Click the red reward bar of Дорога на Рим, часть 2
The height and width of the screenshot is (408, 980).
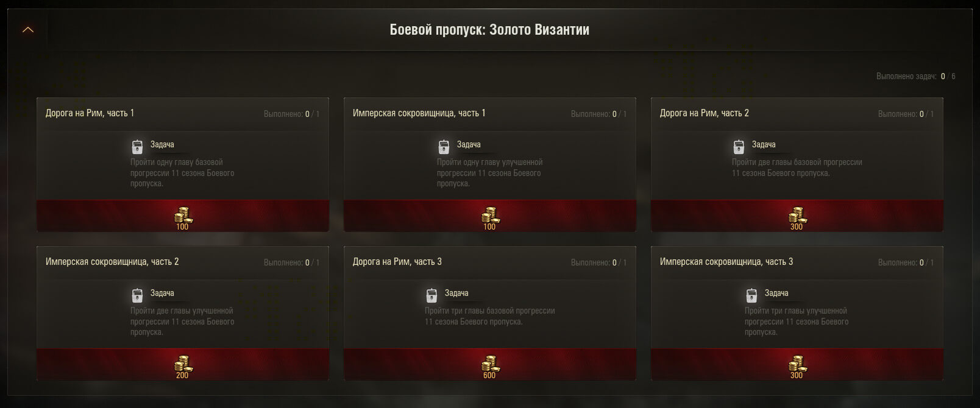click(797, 216)
